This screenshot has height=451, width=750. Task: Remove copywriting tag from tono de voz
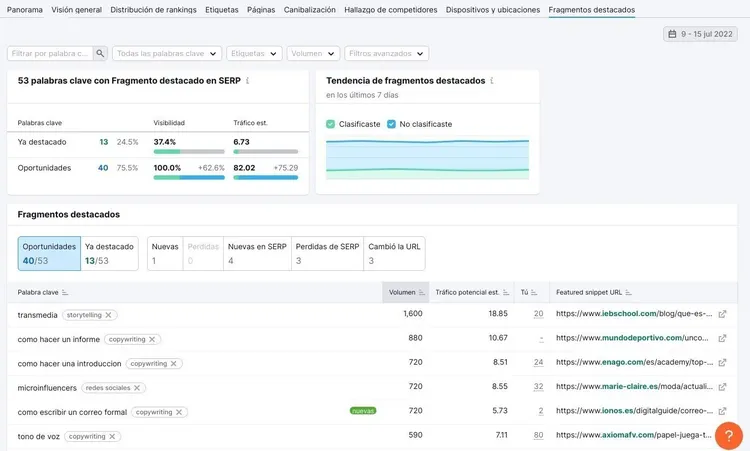click(x=112, y=436)
